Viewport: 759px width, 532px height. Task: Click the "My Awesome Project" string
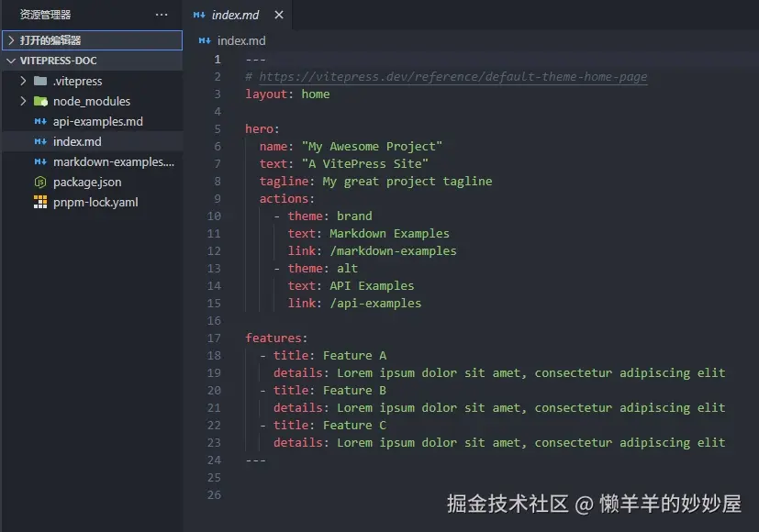(x=372, y=147)
